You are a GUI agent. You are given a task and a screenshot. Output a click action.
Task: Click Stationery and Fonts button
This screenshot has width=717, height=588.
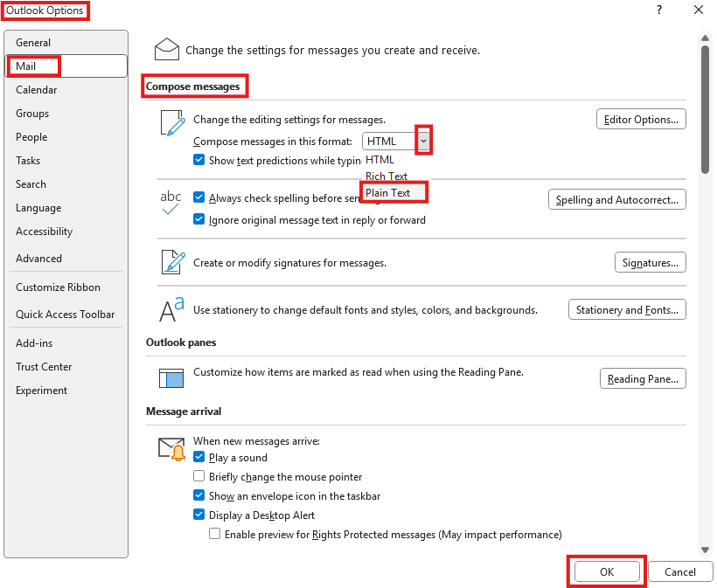(627, 310)
